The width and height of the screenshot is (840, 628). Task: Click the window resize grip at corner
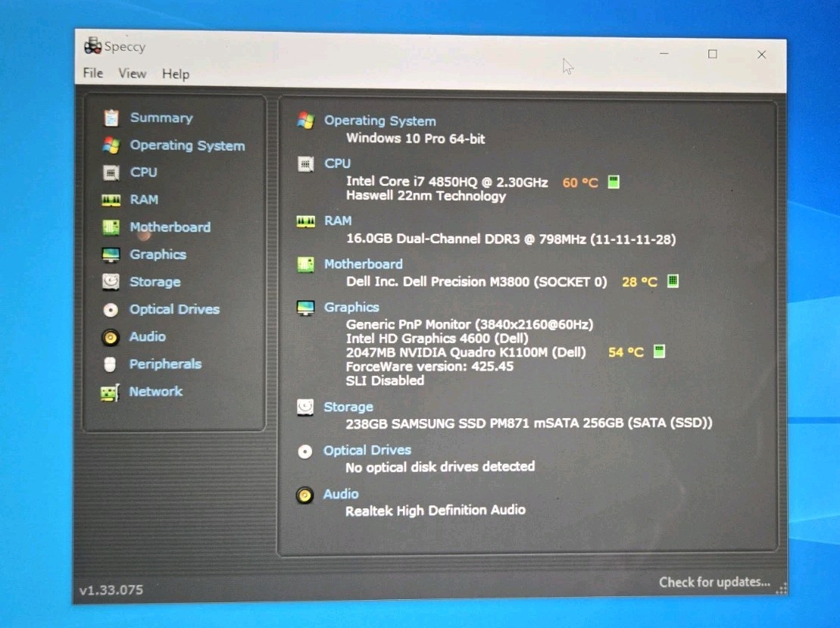(x=782, y=589)
